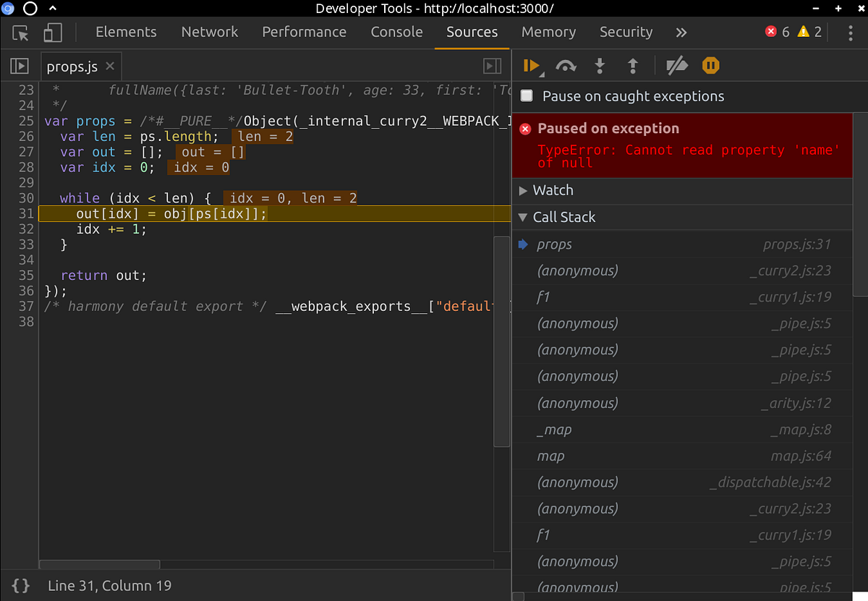Select the _map call stack frame

click(x=554, y=430)
